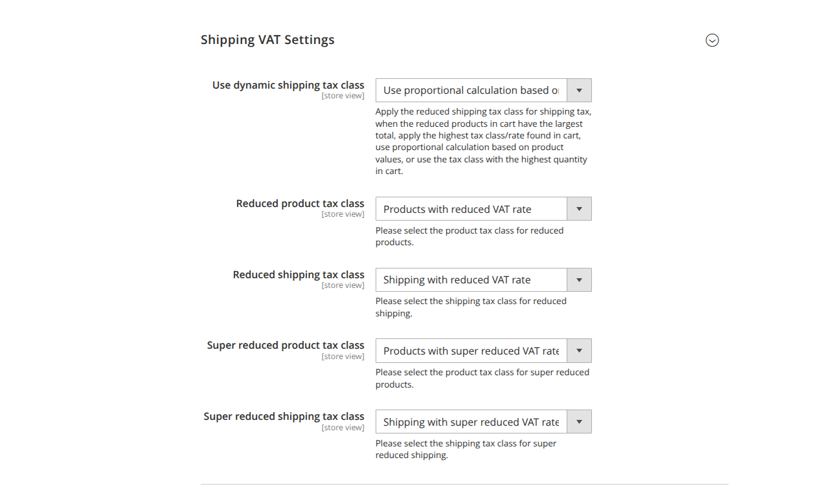The height and width of the screenshot is (504, 816).
Task: Click 'Super reduced product tax class' label
Action: coord(286,345)
